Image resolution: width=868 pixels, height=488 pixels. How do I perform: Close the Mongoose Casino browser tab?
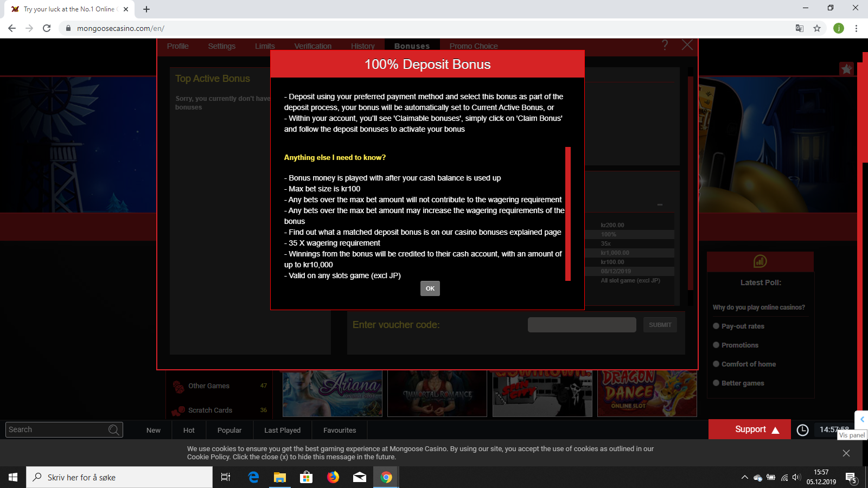pos(126,9)
